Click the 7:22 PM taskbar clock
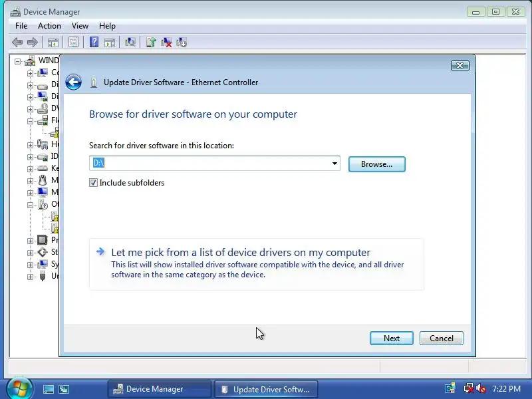 coord(507,389)
